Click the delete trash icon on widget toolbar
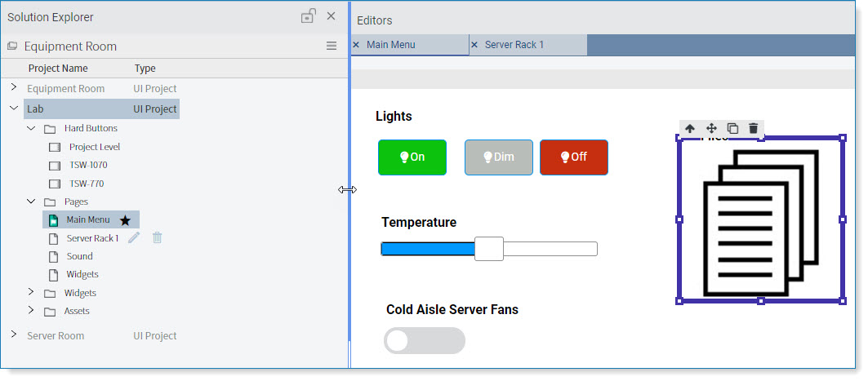Screen dimensions: 868x381 753,128
